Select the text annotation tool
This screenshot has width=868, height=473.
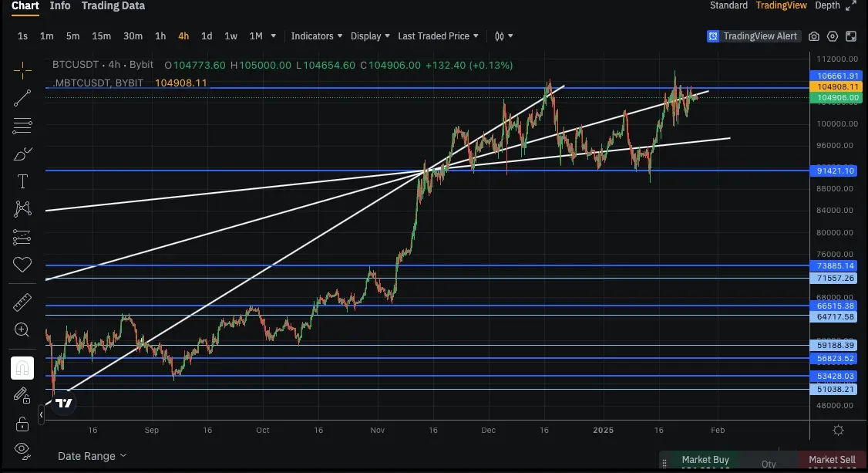pos(22,181)
